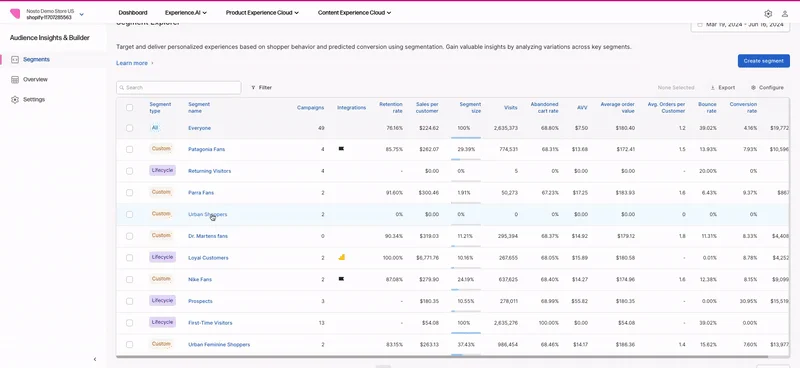The width and height of the screenshot is (800, 368).
Task: Sort by the Retention rate column header
Action: (391, 108)
